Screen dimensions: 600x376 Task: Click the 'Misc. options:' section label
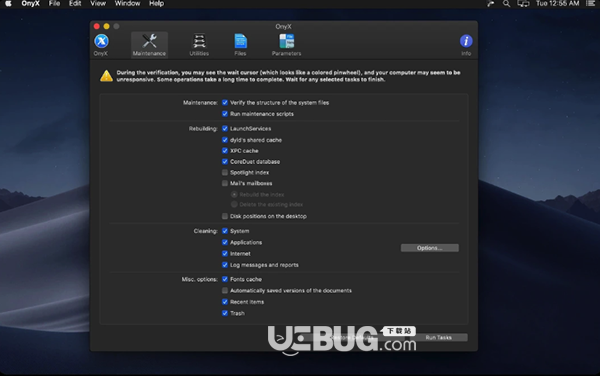(x=199, y=279)
